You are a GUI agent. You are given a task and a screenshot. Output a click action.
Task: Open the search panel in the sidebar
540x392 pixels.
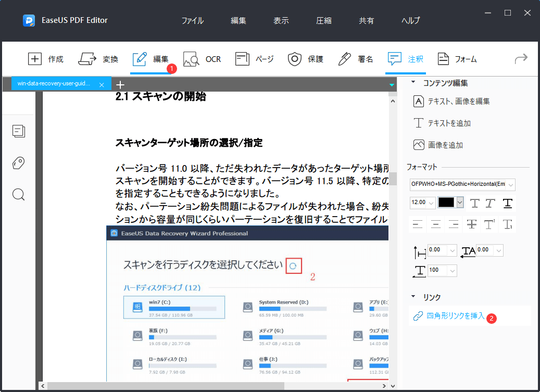coord(19,194)
